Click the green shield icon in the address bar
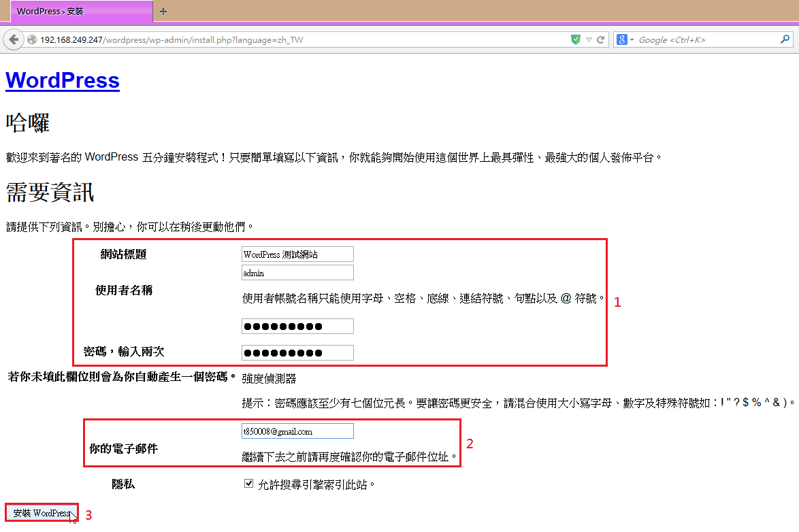Screen dimensions: 799x532 point(575,39)
